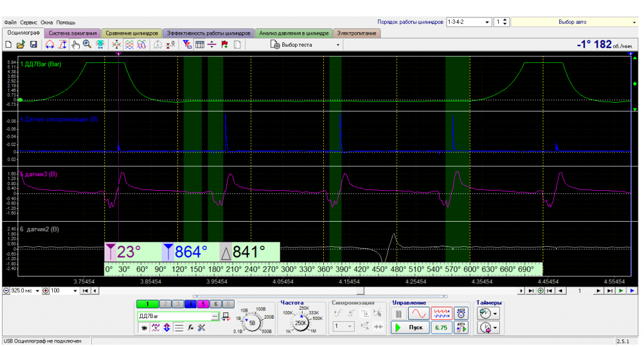Click the horizontal timeline scrollbar thumb
Image resolution: width=644 pixels, height=347 pixels.
tap(360, 291)
